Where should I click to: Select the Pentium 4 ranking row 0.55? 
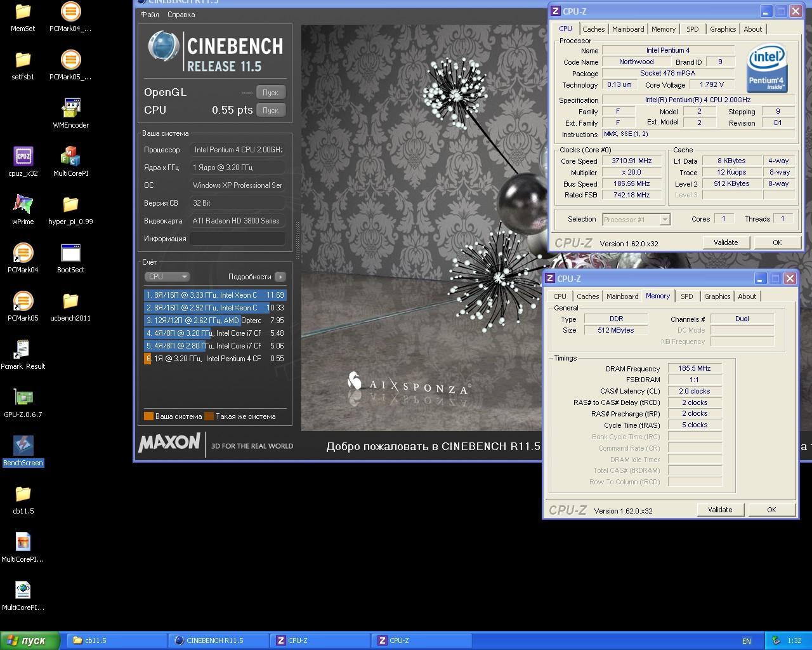click(215, 359)
